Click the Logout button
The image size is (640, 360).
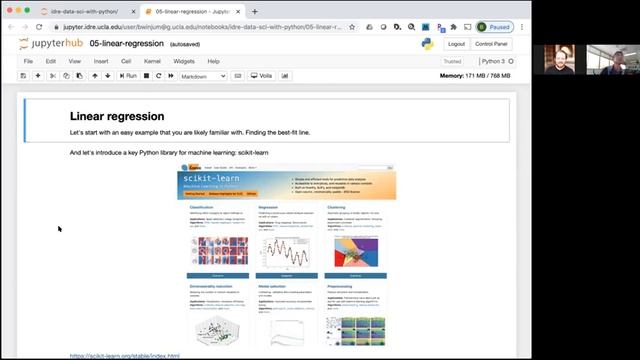[x=456, y=44]
